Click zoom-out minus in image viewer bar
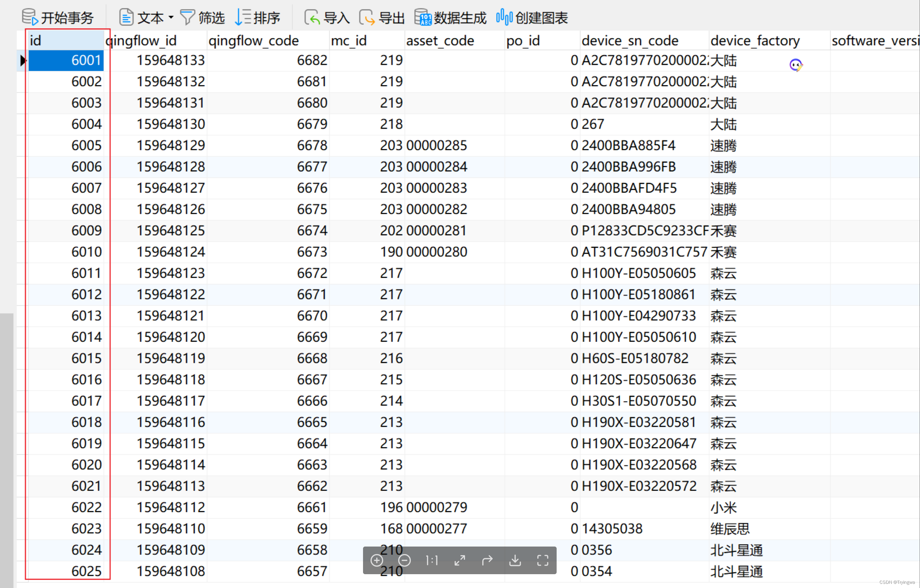The image size is (920, 588). pos(404,560)
